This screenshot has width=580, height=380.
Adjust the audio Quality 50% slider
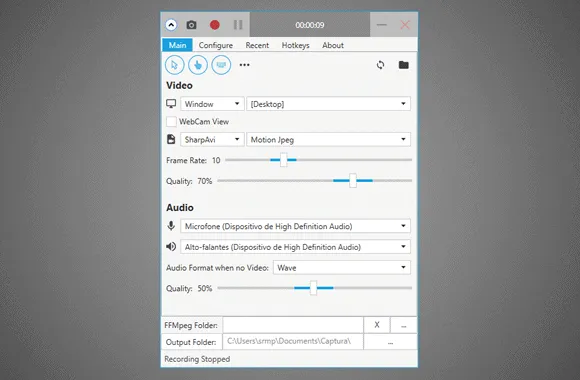click(313, 288)
